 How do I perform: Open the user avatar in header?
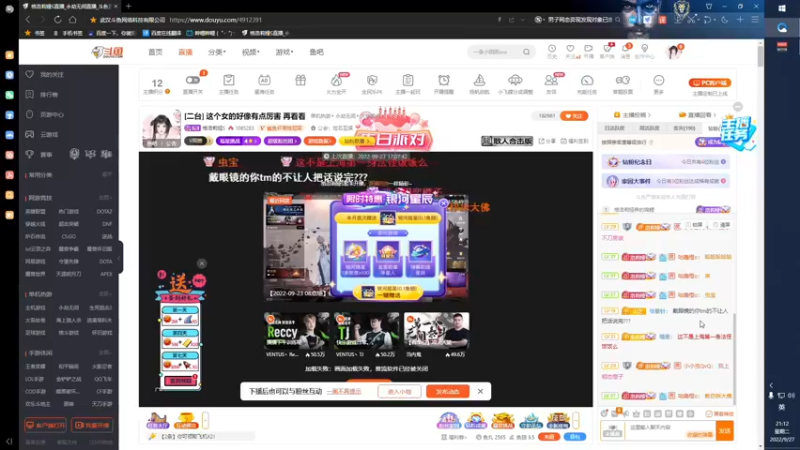coord(673,52)
